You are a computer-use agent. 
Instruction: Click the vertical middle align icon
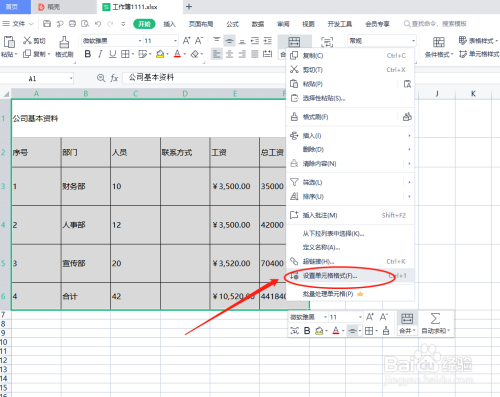[229, 41]
